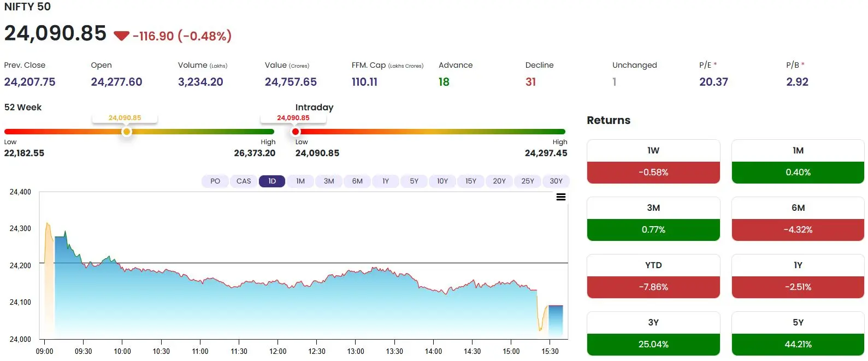868x361 pixels.
Task: Switch chart to 15Y range
Action: [x=471, y=181]
